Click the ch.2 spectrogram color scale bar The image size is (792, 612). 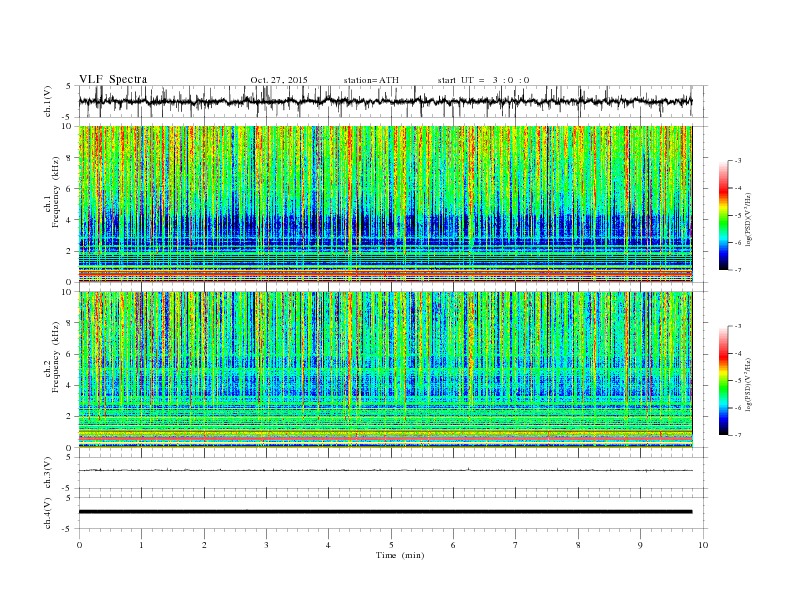(723, 380)
